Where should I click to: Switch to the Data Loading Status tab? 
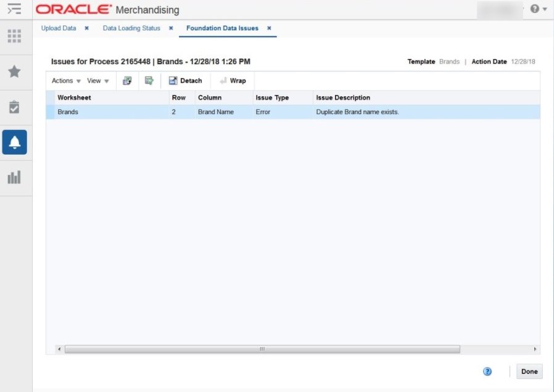point(131,28)
